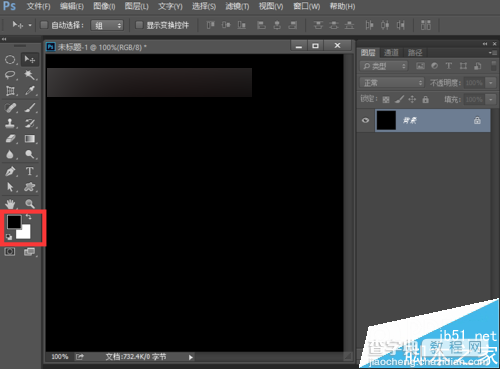The image size is (500, 369).
Task: Enable the 显示变换控件 checkbox
Action: (139, 25)
